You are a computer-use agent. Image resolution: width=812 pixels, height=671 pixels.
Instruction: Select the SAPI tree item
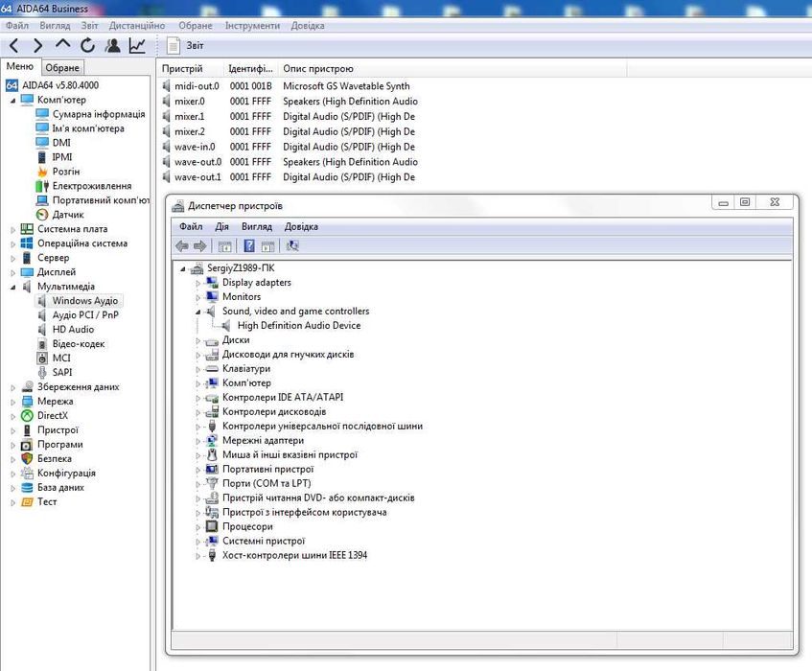pyautogui.click(x=62, y=372)
